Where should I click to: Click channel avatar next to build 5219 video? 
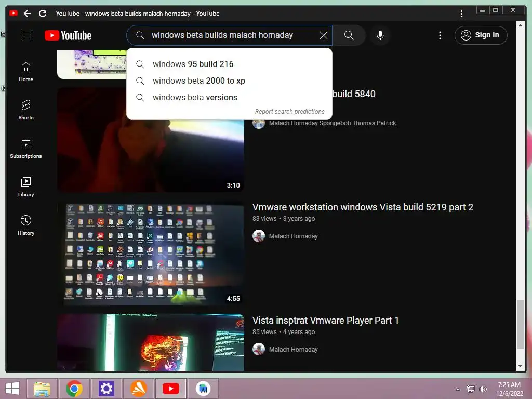point(259,236)
